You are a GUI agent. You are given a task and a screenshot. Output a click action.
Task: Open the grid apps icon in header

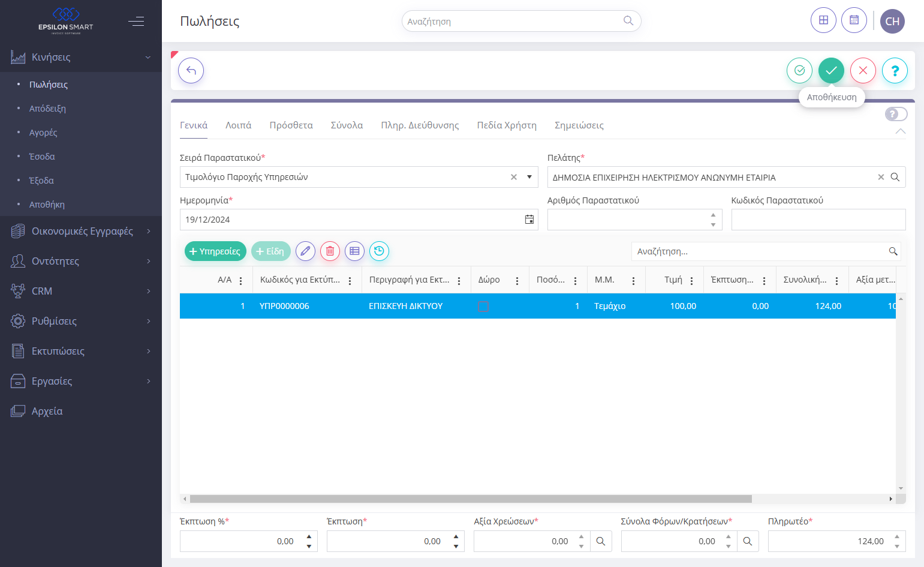pos(823,20)
